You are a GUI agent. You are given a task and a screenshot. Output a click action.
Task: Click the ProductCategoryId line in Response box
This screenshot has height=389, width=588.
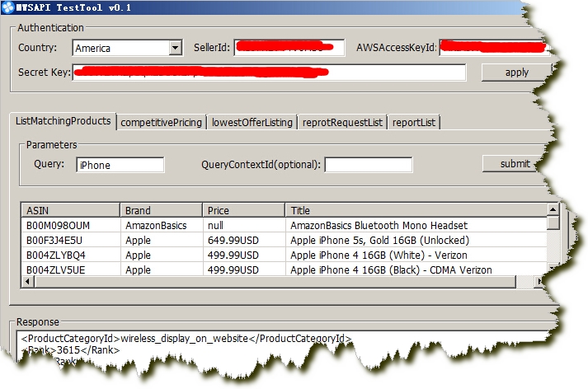(186, 339)
